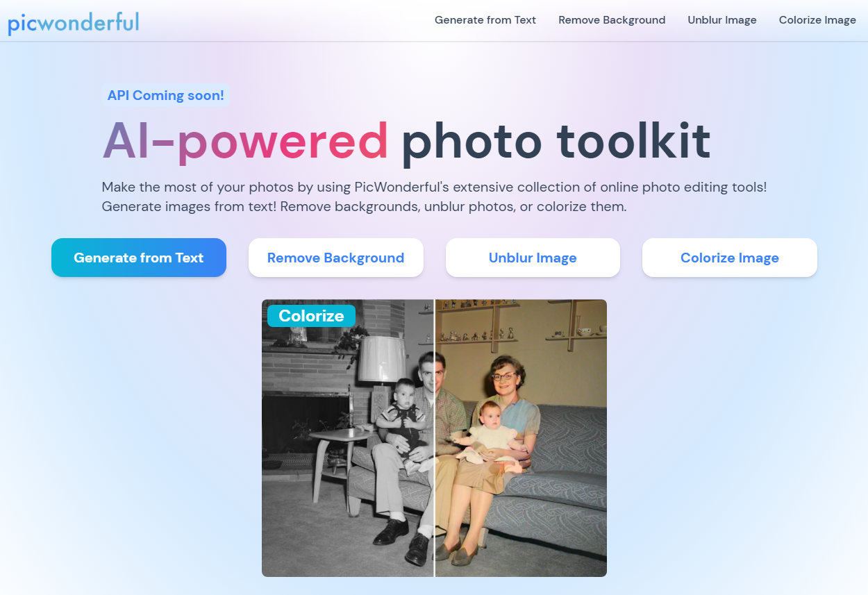Click the description paragraph mentioning PicWonderful's tools

[434, 196]
